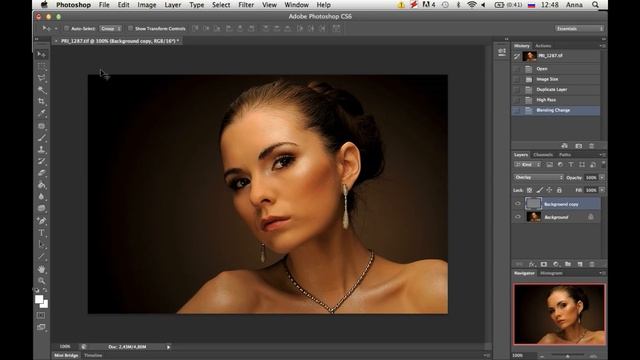Create a new group folder in Layers panel

(568, 264)
